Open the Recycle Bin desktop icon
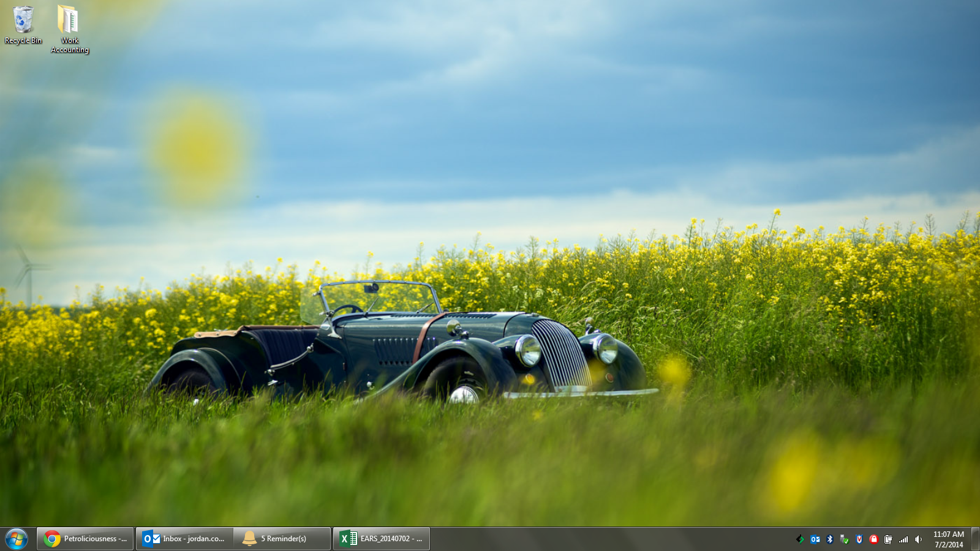Viewport: 980px width, 551px height. (x=23, y=25)
